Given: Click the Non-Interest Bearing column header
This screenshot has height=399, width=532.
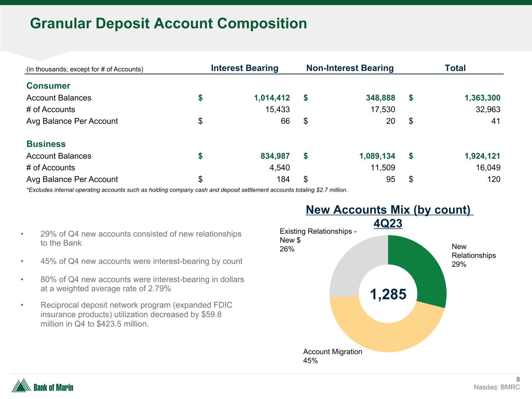Looking at the screenshot, I should tap(350, 68).
